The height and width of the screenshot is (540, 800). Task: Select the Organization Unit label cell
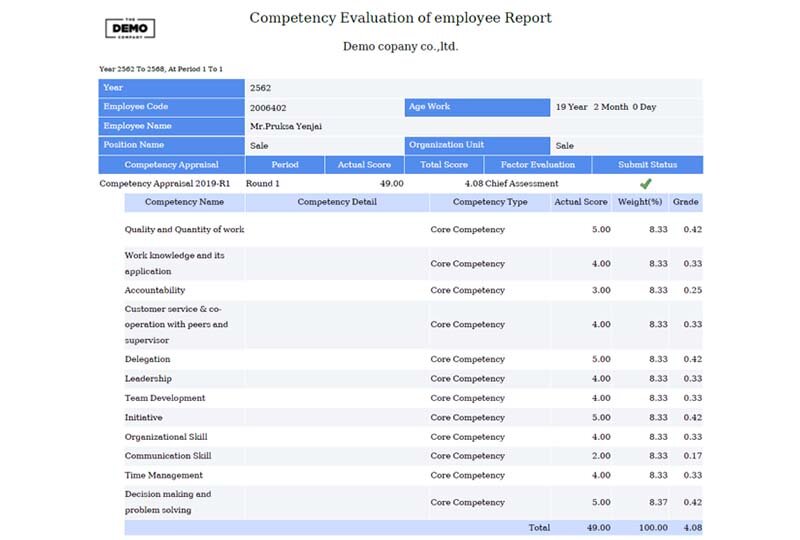click(477, 145)
